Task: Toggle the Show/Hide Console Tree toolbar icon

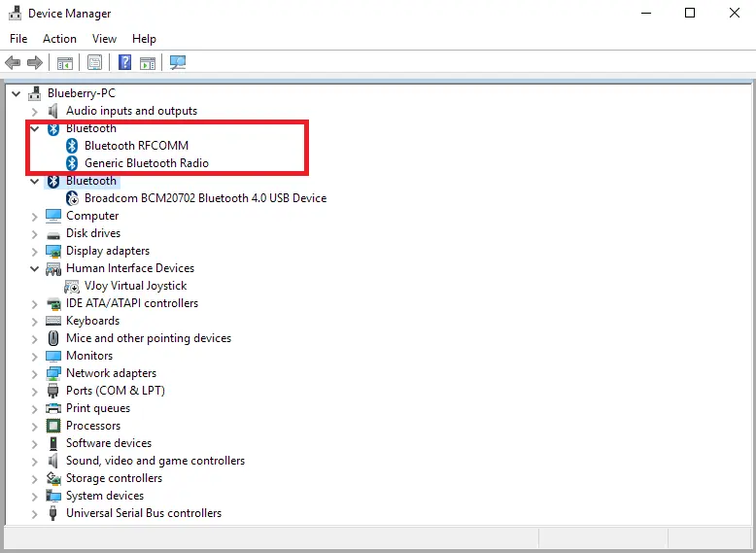Action: (x=64, y=62)
